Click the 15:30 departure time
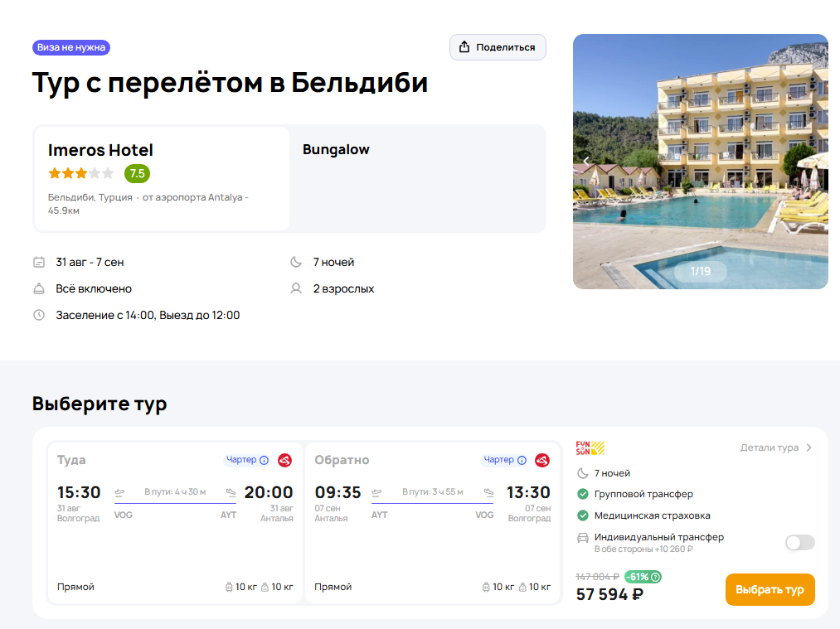 [79, 492]
